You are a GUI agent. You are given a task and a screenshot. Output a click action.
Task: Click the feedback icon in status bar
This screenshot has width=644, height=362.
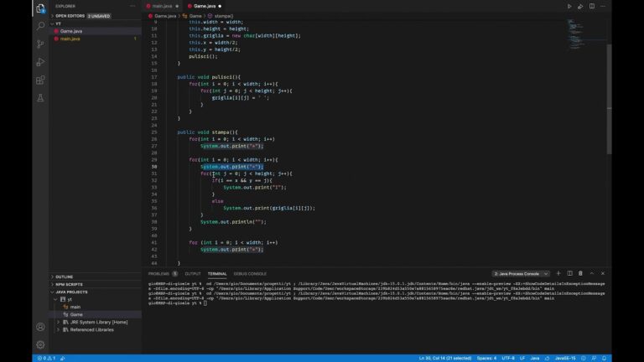pos(594,359)
